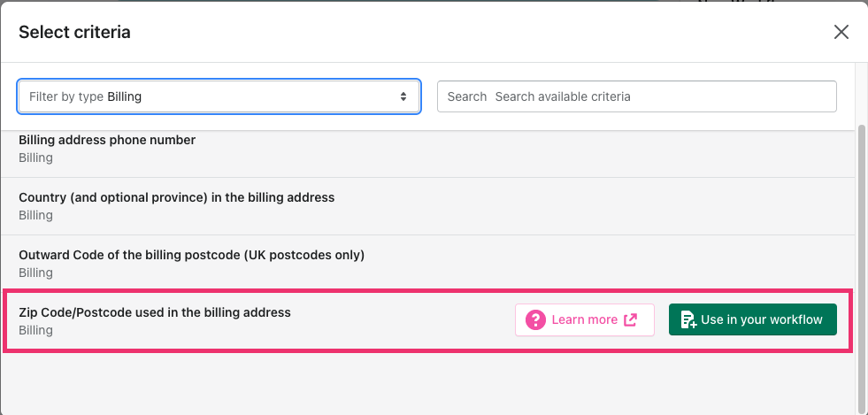The height and width of the screenshot is (415, 868).
Task: Click Billing tag under Country row
Action: click(x=36, y=215)
